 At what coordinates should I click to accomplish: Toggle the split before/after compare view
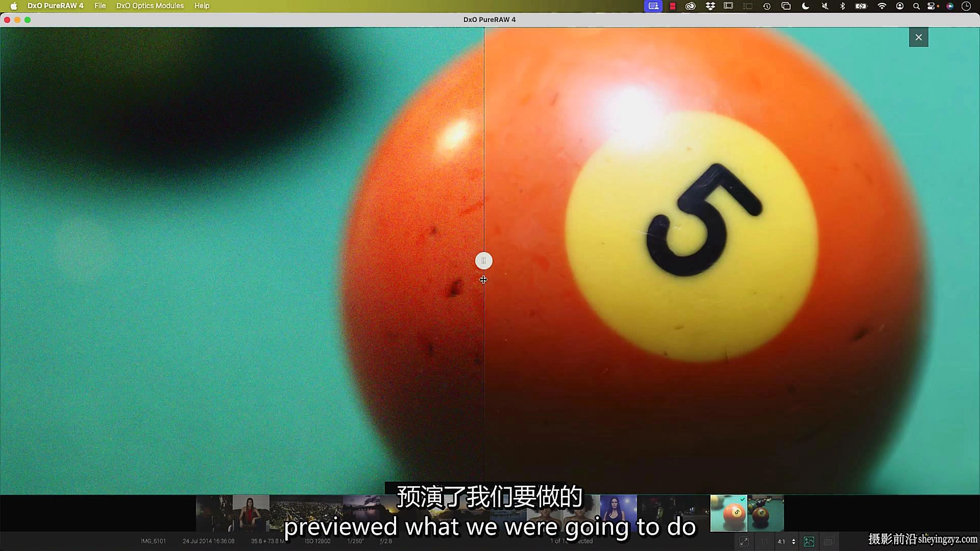809,541
